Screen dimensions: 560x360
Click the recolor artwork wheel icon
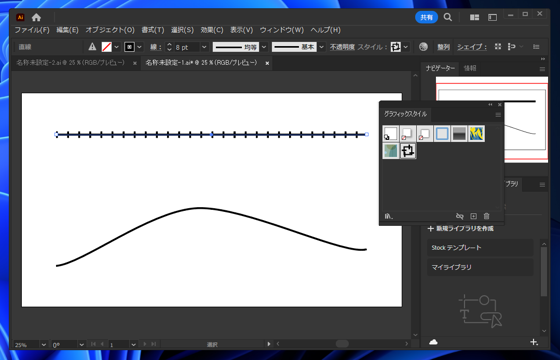423,47
